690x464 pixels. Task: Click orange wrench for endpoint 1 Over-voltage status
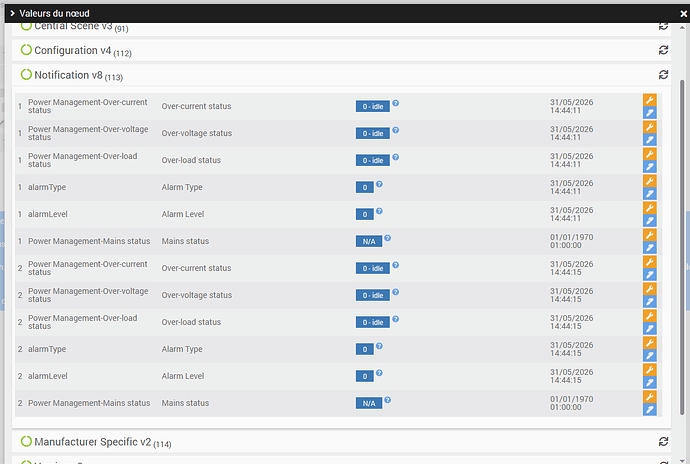650,127
